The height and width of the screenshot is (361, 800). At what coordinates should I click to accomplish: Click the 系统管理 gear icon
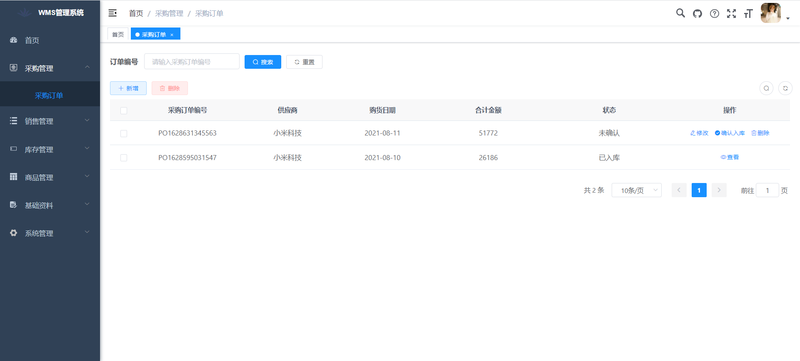pyautogui.click(x=14, y=233)
